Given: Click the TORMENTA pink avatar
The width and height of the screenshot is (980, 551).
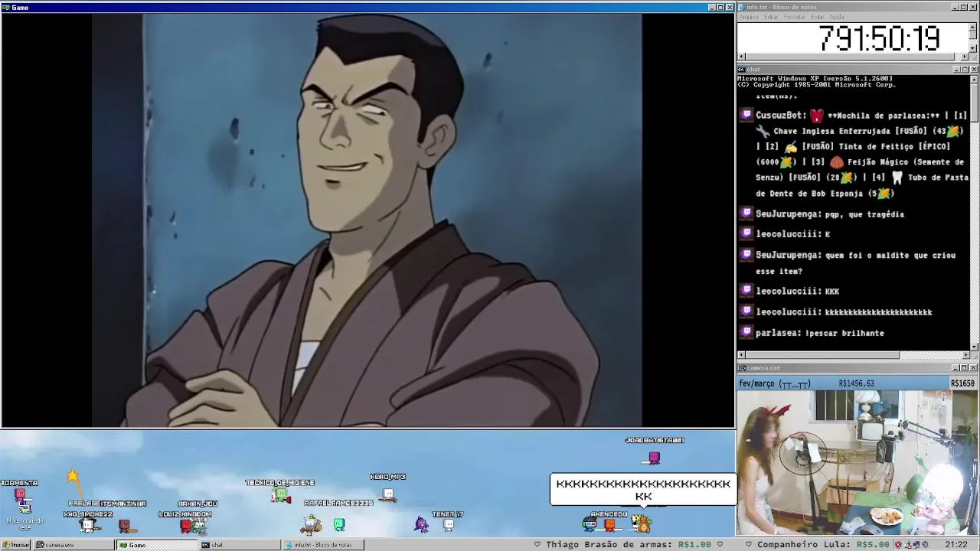Looking at the screenshot, I should [x=20, y=494].
